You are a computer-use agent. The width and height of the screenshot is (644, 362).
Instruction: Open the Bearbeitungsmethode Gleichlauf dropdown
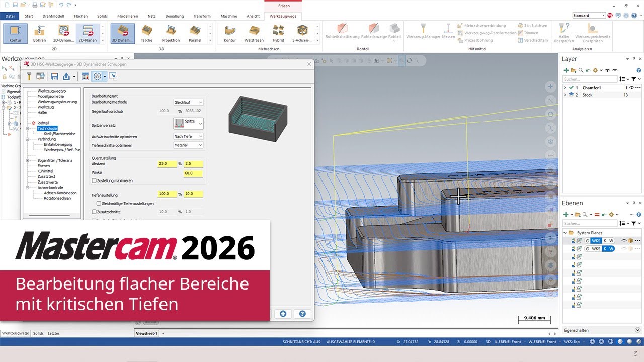click(188, 102)
